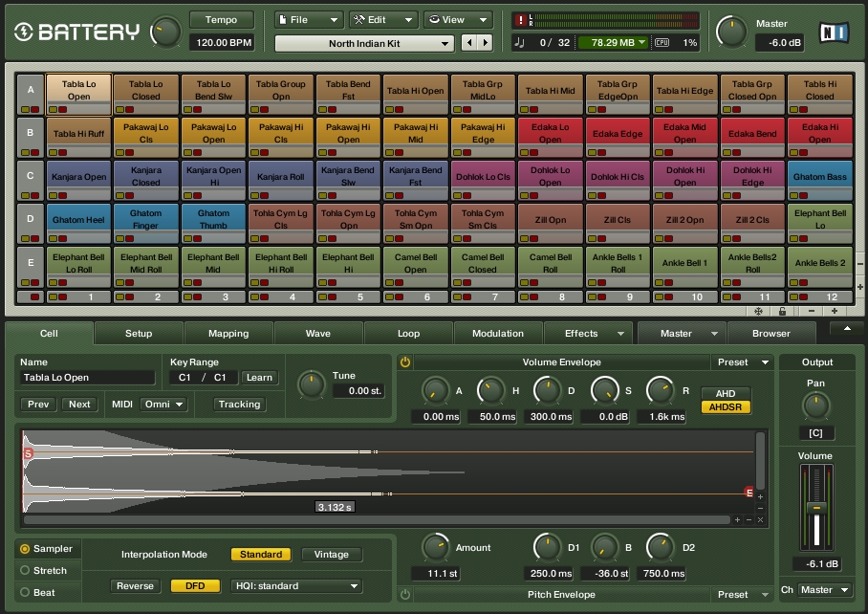Toggle the DFD button

point(195,585)
